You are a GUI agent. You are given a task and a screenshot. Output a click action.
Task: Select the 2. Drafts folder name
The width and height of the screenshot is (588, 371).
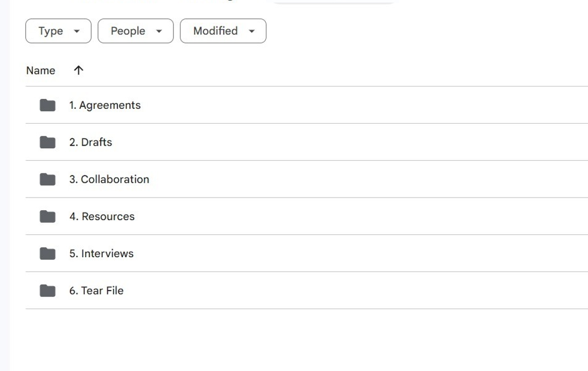90,142
